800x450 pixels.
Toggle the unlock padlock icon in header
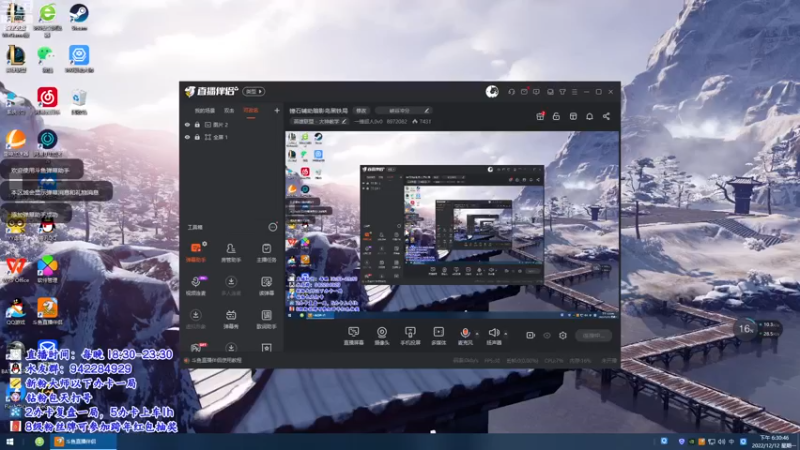556,116
